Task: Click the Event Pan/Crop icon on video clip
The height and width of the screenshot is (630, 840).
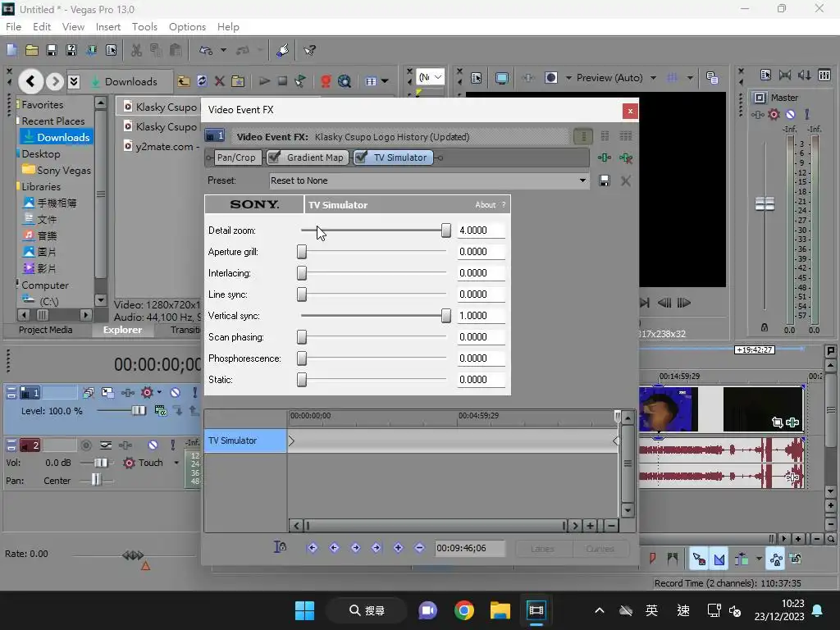Action: [x=778, y=422]
